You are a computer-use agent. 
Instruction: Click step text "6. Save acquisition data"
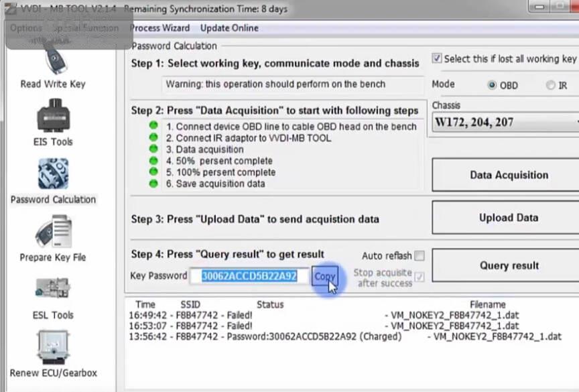click(215, 184)
